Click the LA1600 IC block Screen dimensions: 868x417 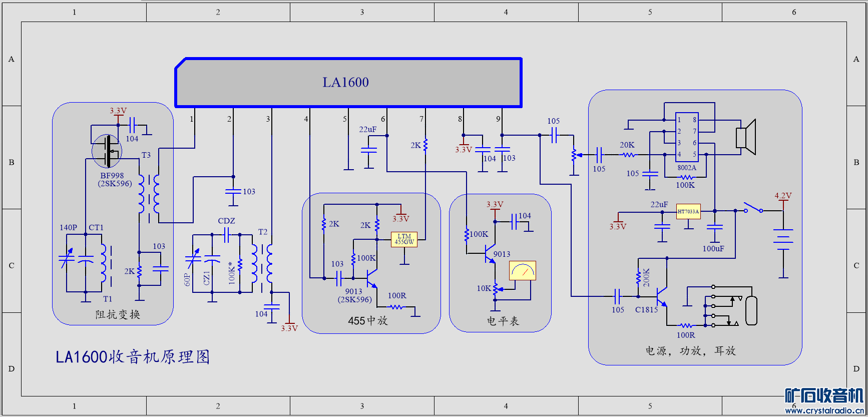coord(348,83)
